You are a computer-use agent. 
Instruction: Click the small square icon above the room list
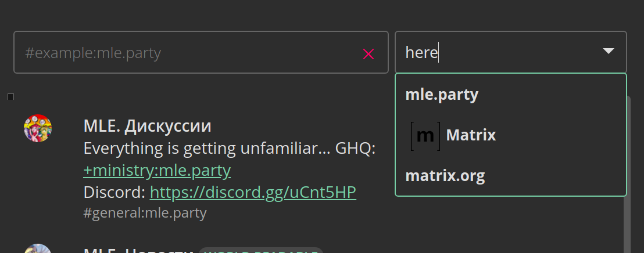click(10, 97)
